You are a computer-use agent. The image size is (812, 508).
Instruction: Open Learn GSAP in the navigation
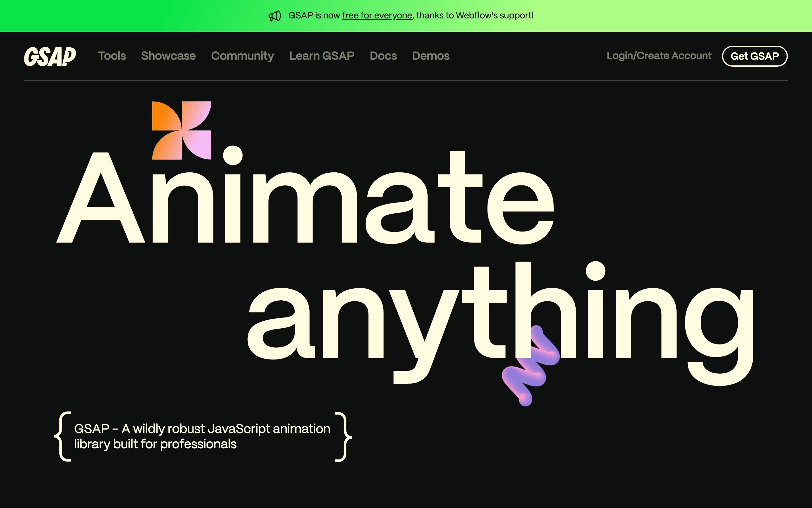coord(322,56)
